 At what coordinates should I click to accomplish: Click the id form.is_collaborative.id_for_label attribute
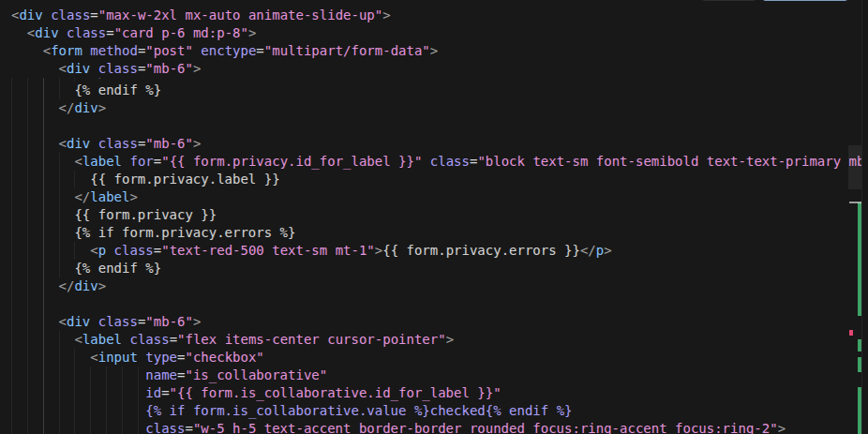click(x=323, y=393)
